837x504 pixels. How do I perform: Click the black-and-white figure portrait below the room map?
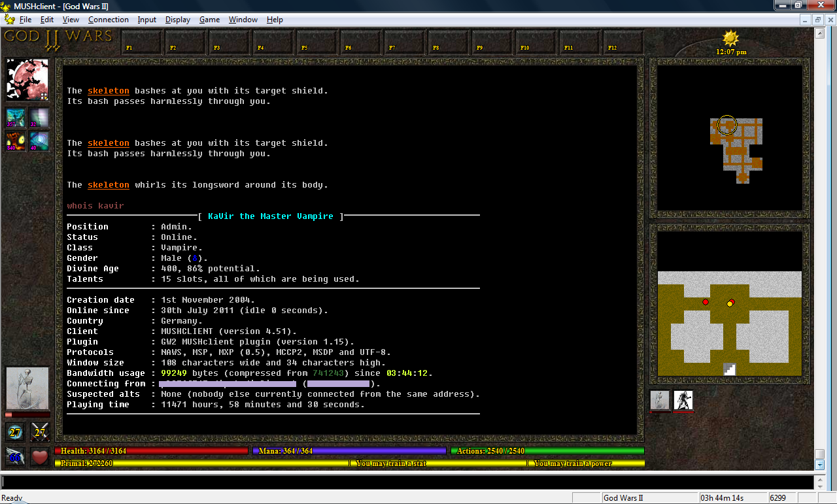click(x=683, y=400)
